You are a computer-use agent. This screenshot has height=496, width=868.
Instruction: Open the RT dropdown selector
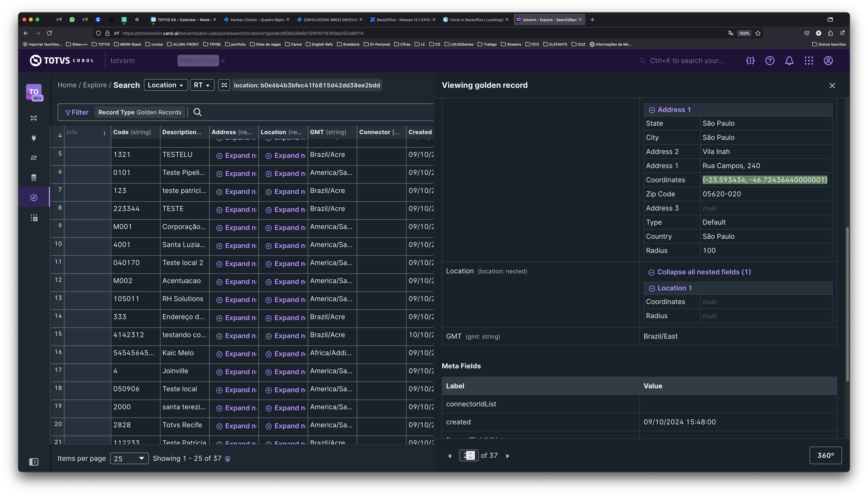[202, 85]
